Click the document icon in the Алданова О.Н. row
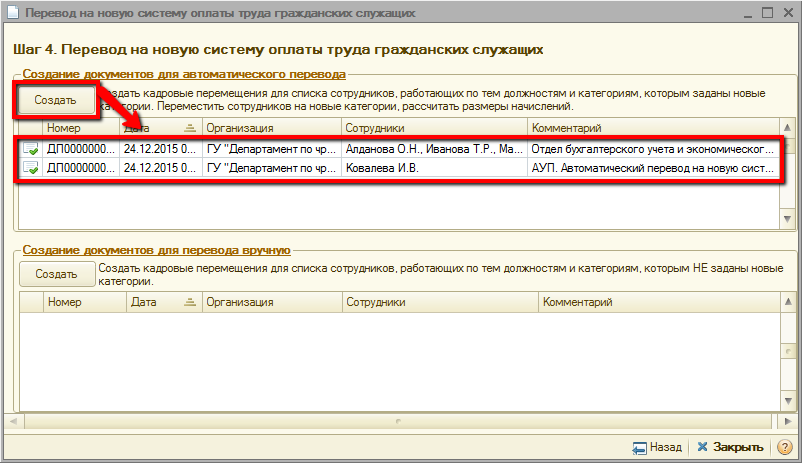Screen dimensions: 802x463 point(31,149)
